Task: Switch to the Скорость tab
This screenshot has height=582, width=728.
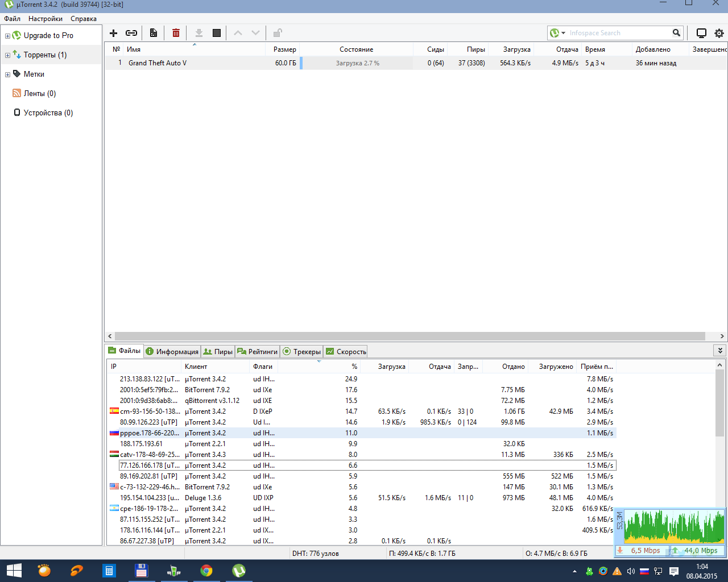Action: click(x=346, y=351)
